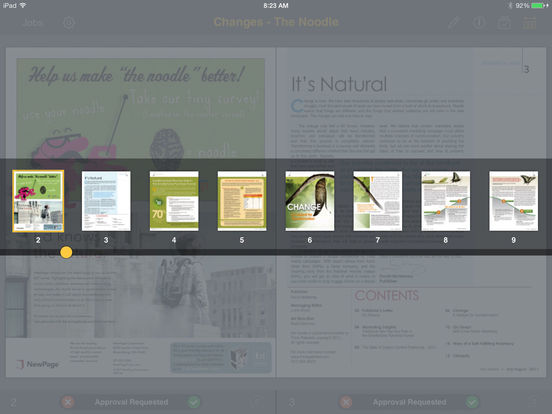Image resolution: width=552 pixels, height=414 pixels.
Task: Open the info icon in top toolbar
Action: pos(479,23)
